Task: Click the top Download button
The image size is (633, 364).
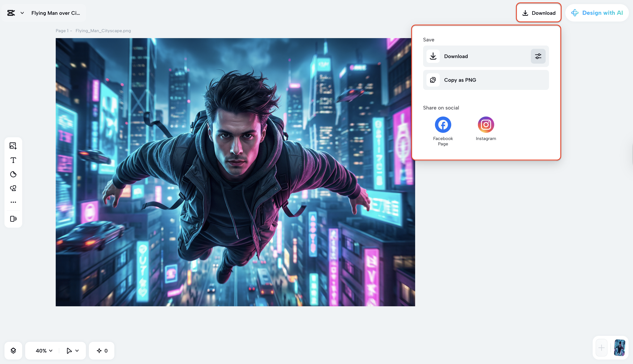Action: click(539, 13)
